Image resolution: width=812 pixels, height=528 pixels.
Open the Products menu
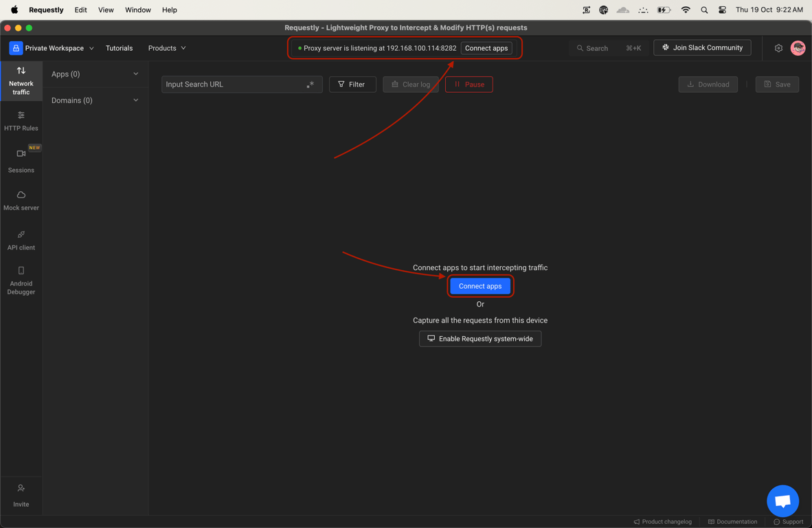pyautogui.click(x=166, y=47)
